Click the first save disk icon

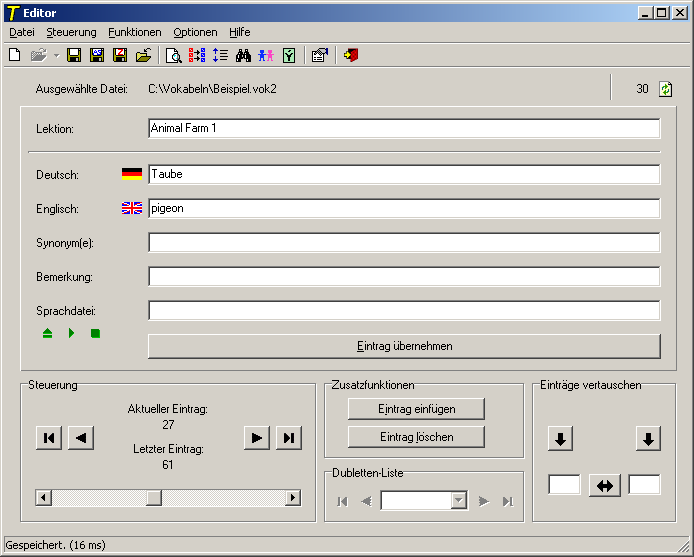[74, 56]
